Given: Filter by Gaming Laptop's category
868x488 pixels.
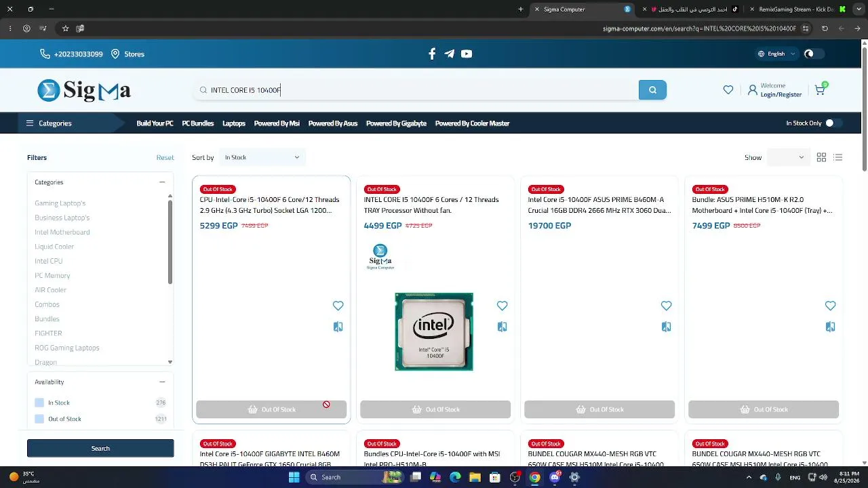Looking at the screenshot, I should coord(60,203).
